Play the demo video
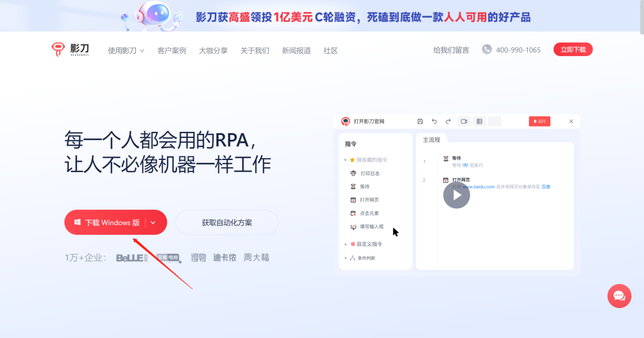Image resolution: width=644 pixels, height=338 pixels. [x=456, y=195]
